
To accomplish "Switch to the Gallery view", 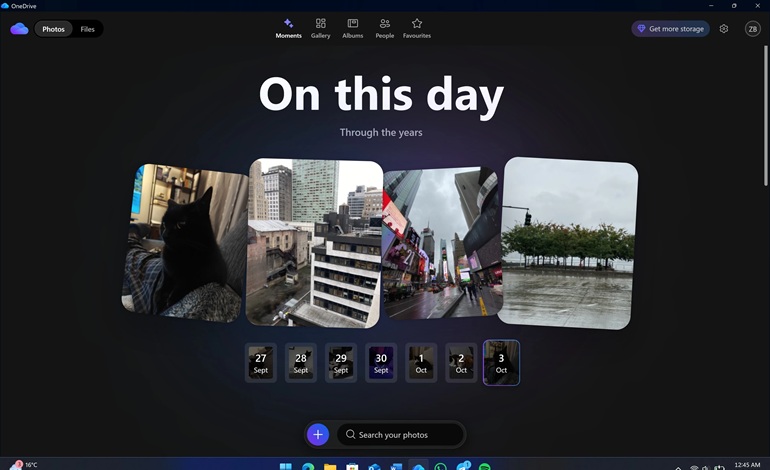I will (320, 28).
